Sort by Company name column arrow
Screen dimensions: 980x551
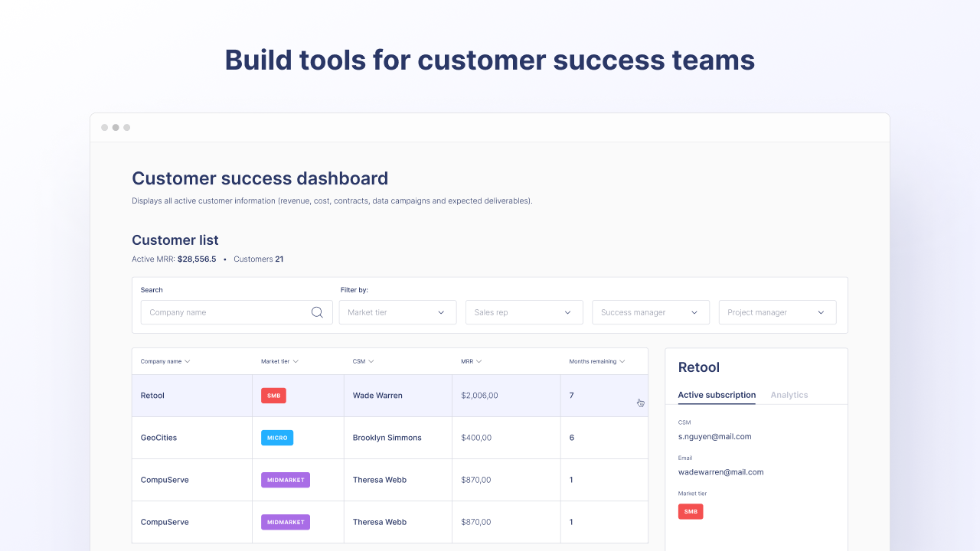[x=188, y=361]
